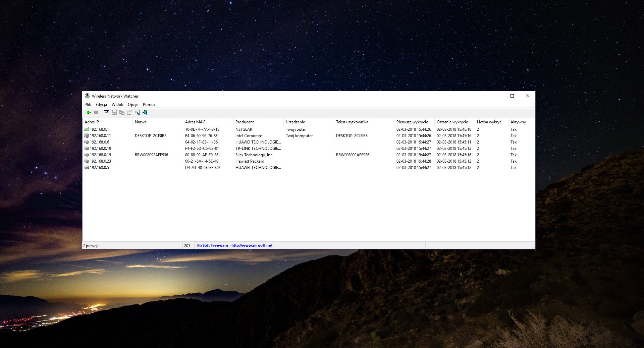Open the Plik menu
Image resolution: width=644 pixels, height=348 pixels.
(x=88, y=105)
